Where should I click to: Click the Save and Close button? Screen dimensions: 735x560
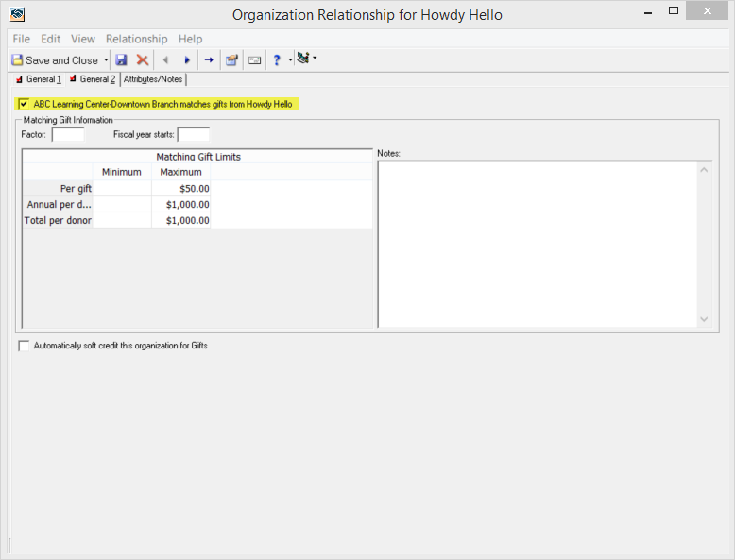[55, 60]
